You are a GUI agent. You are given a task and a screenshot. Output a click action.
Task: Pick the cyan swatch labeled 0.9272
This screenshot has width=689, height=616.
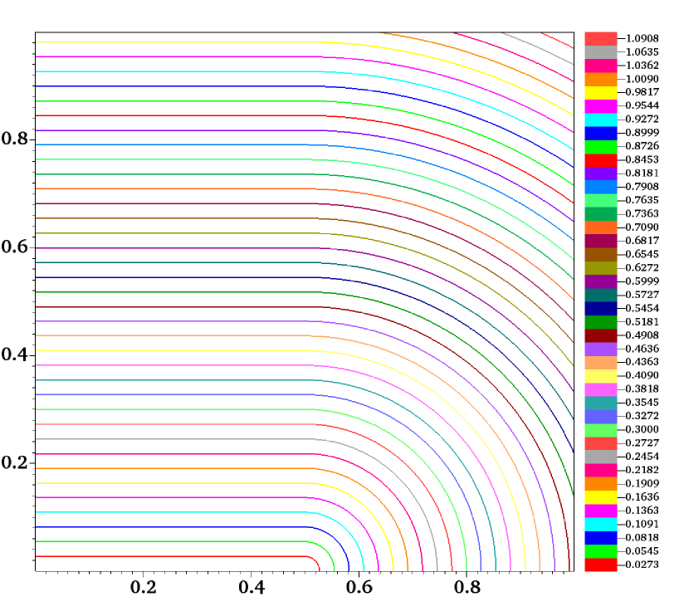point(601,120)
